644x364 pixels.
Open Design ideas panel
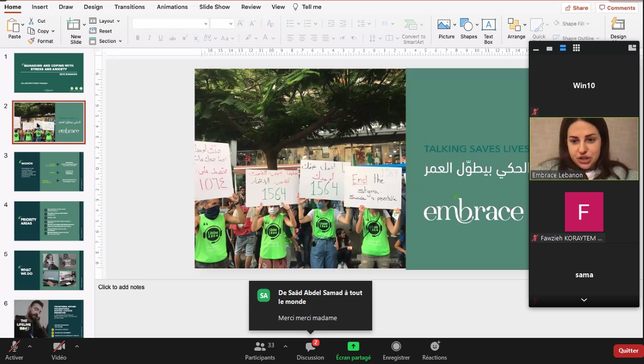click(618, 29)
